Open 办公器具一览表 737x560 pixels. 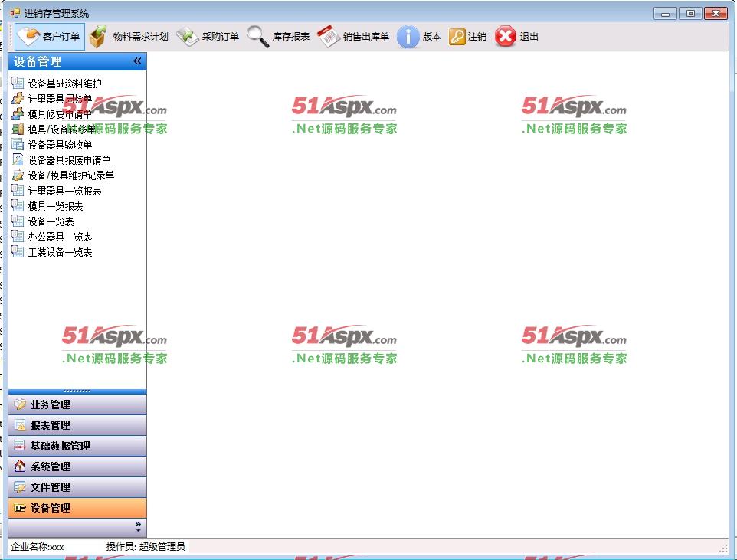pyautogui.click(x=61, y=237)
